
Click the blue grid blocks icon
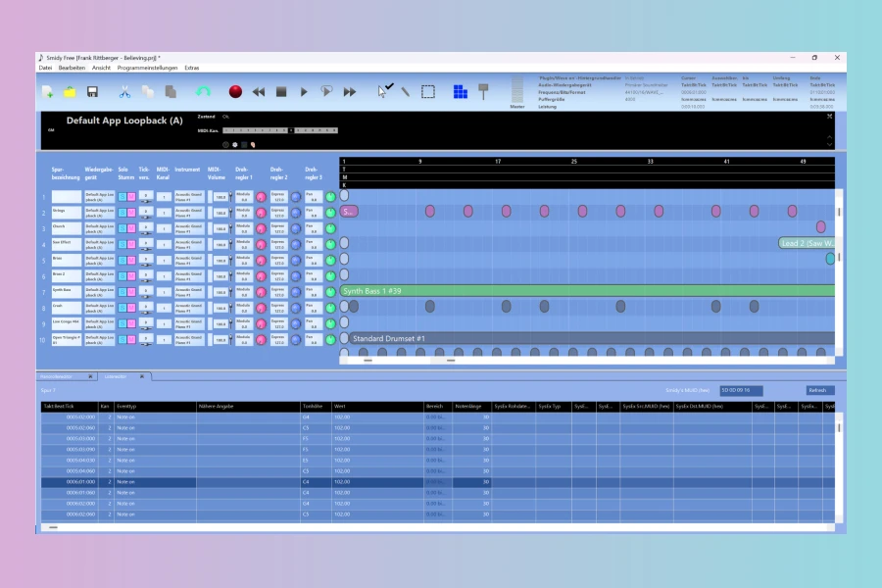click(x=461, y=92)
